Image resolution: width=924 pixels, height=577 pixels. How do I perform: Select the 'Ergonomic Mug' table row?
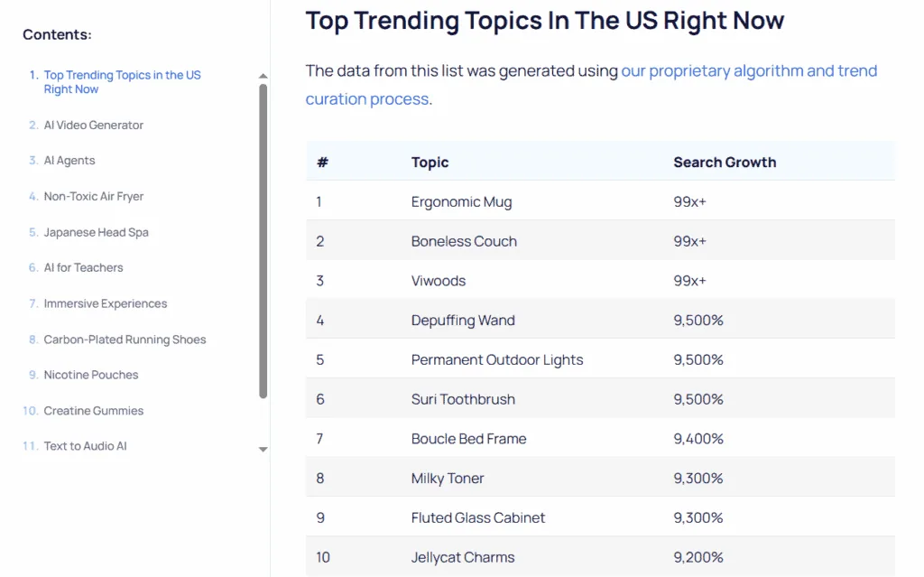coord(462,201)
